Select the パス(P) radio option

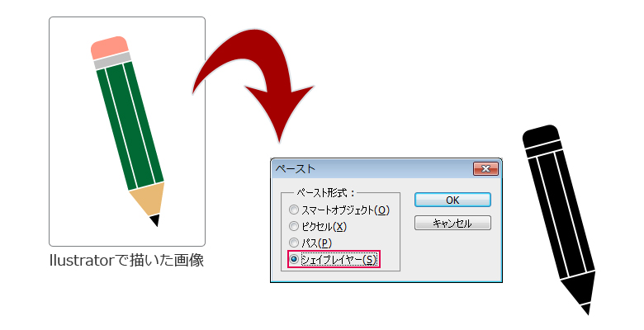[x=294, y=243]
